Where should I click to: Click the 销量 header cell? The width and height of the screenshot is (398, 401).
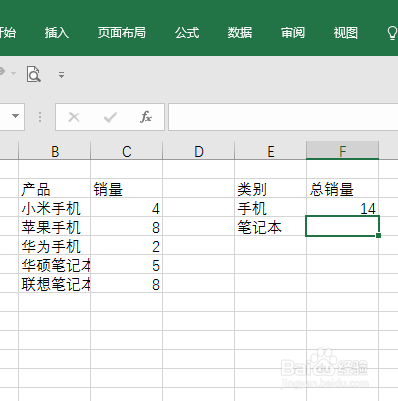pos(127,189)
